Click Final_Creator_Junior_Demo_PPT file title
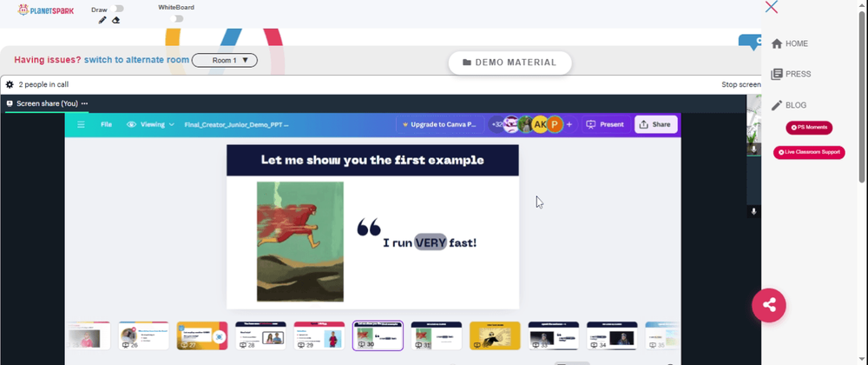 coord(236,124)
